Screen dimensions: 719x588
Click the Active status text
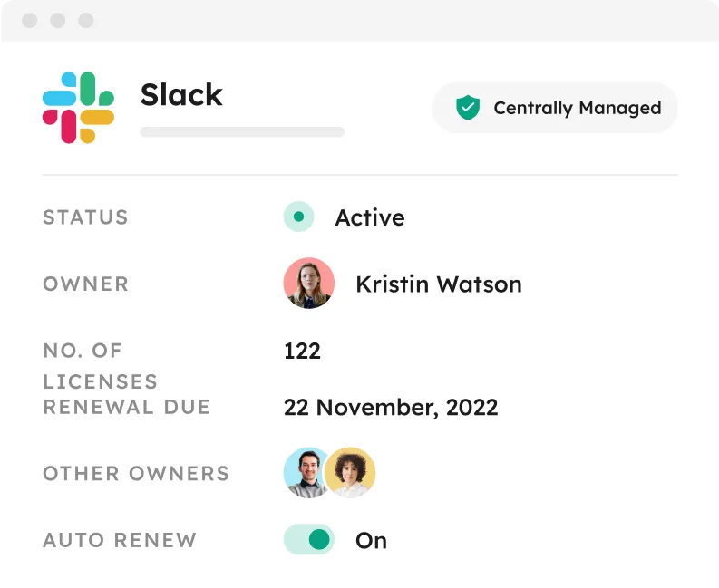tap(370, 217)
